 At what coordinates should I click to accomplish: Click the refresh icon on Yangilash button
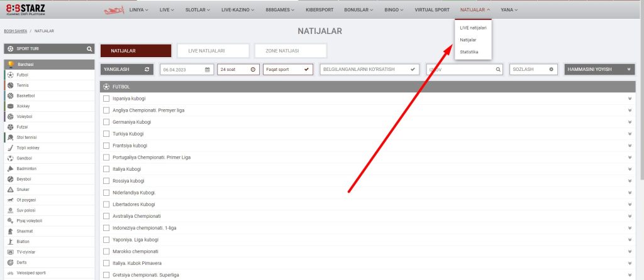pos(147,70)
